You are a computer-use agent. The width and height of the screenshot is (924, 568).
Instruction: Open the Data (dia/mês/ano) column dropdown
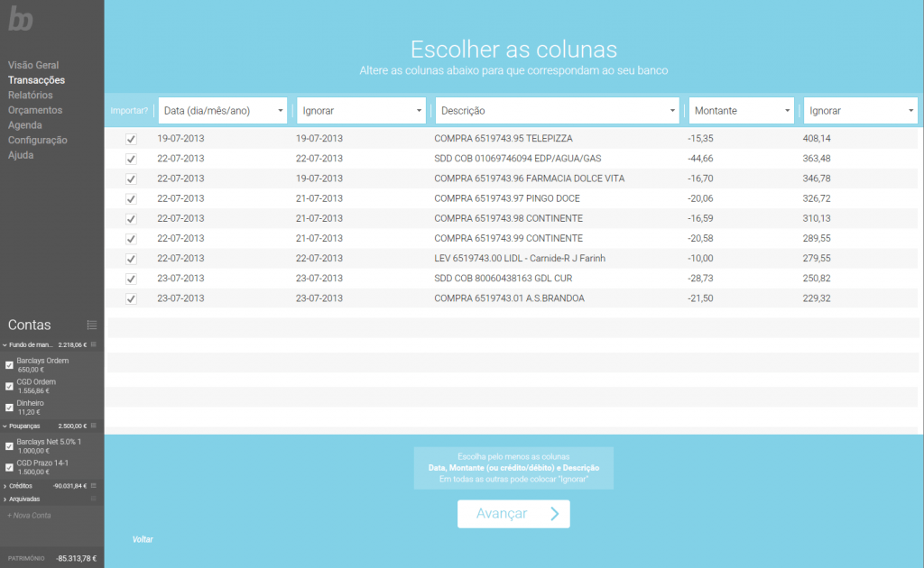pyautogui.click(x=223, y=111)
